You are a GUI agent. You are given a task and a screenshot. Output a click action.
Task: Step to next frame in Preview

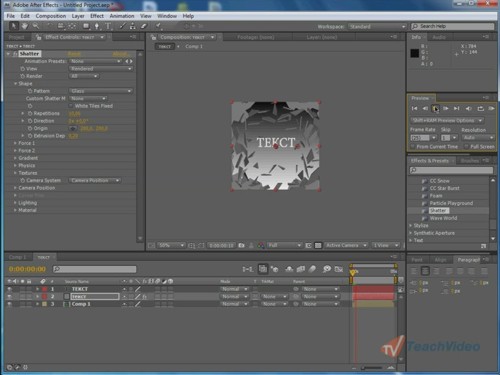coord(446,108)
